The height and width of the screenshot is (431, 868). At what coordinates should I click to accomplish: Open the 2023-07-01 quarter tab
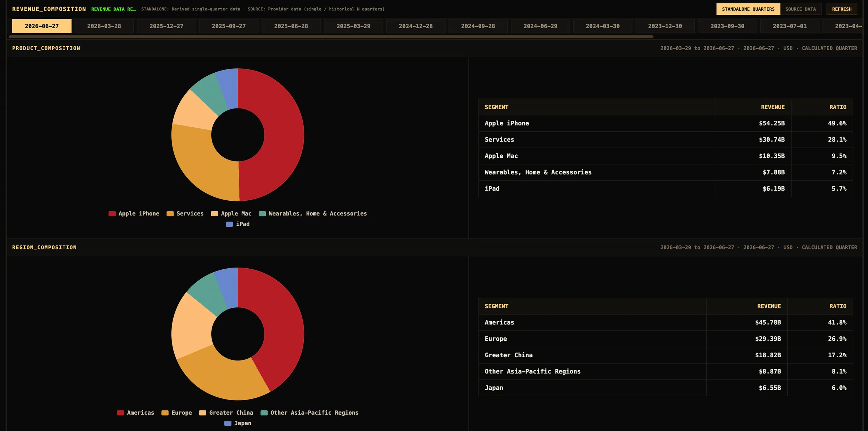(790, 26)
